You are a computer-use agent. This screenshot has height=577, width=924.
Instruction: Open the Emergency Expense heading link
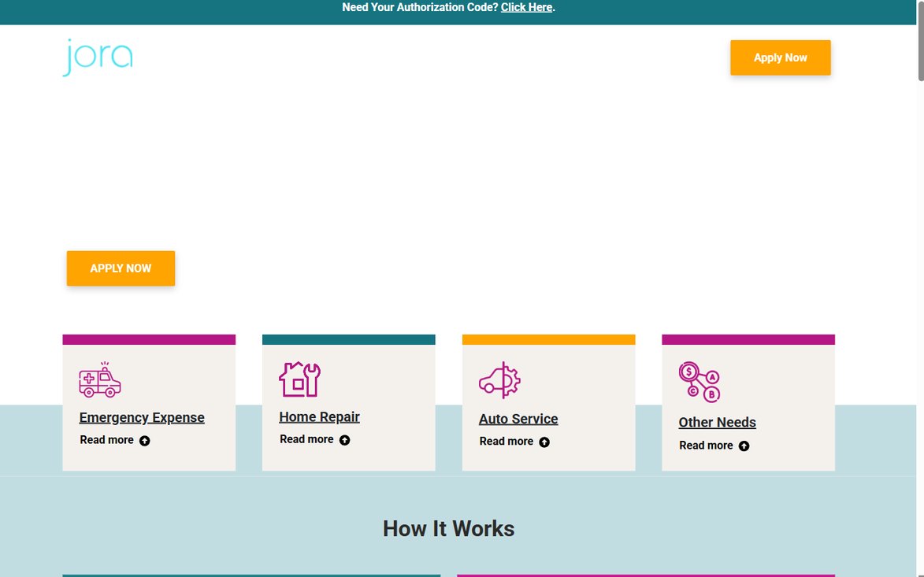[x=142, y=417]
